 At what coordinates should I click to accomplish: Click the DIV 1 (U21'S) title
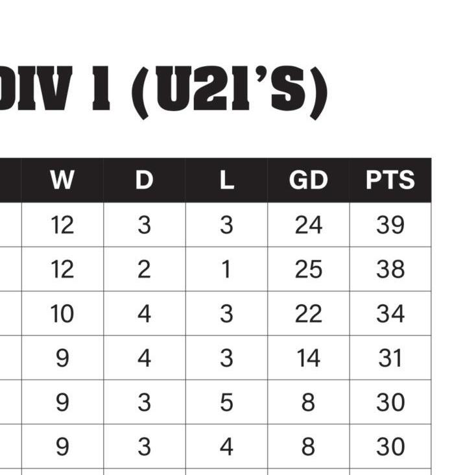(162, 91)
